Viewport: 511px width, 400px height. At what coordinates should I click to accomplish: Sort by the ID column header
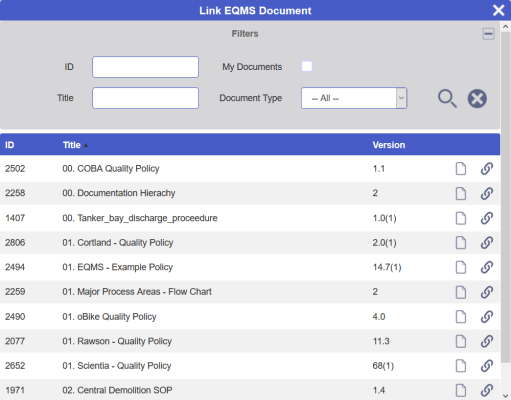pos(10,145)
